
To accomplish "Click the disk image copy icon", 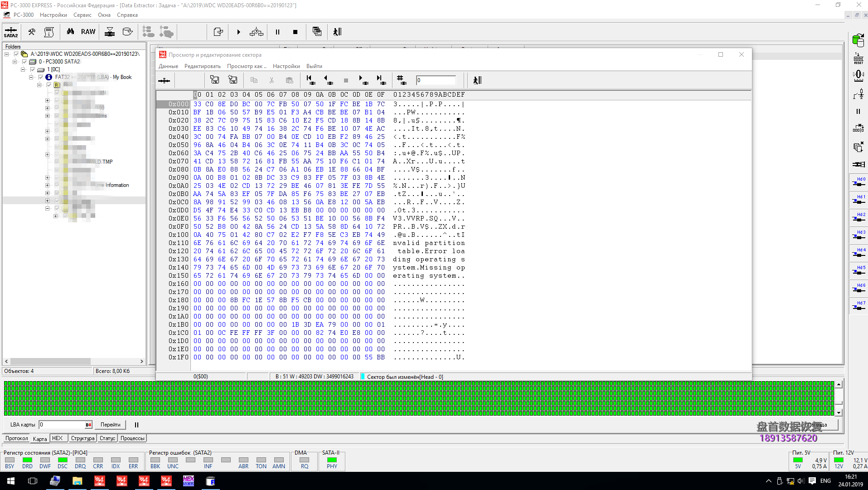I will [128, 32].
